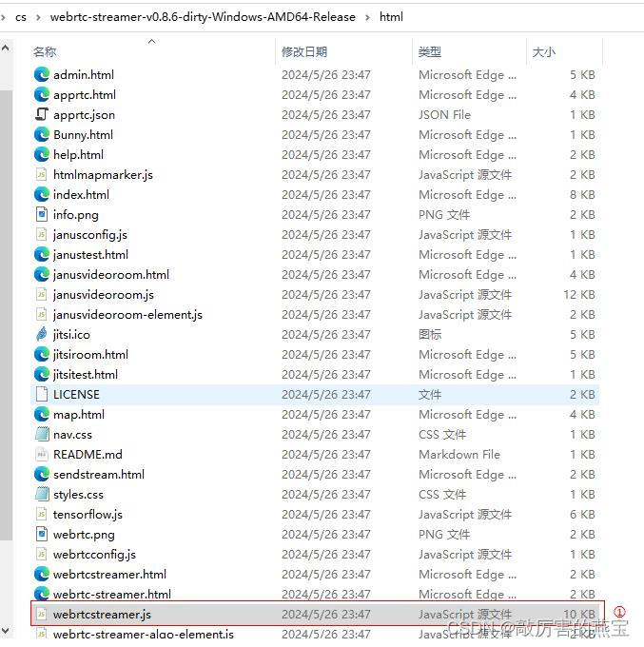Sort by the 类型 column header
Viewport: 644px width, 647px height.
(430, 52)
